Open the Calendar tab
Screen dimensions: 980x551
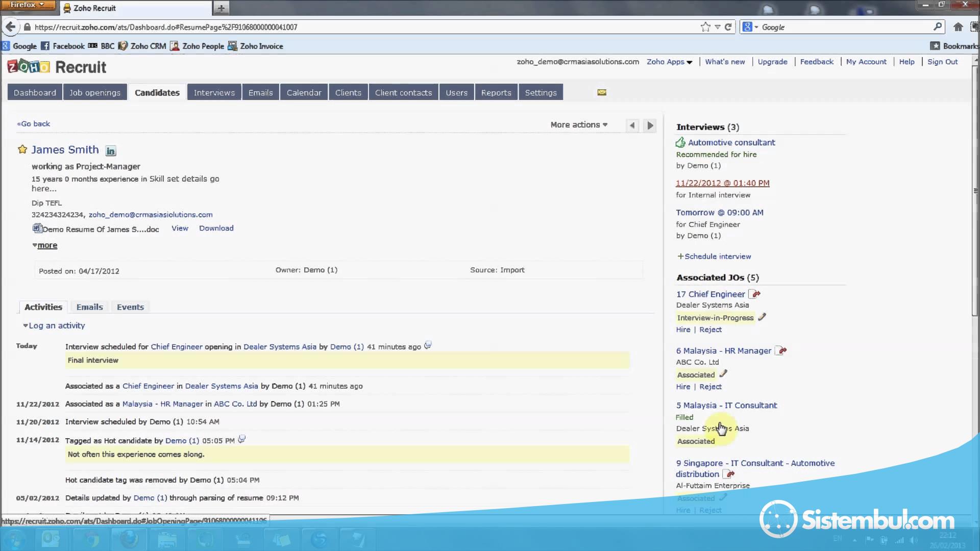pyautogui.click(x=304, y=92)
